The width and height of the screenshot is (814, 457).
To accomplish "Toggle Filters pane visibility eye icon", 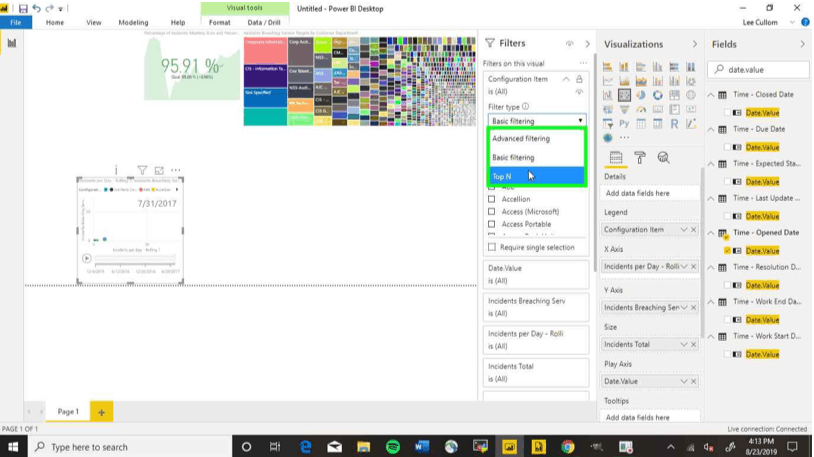I will 569,44.
